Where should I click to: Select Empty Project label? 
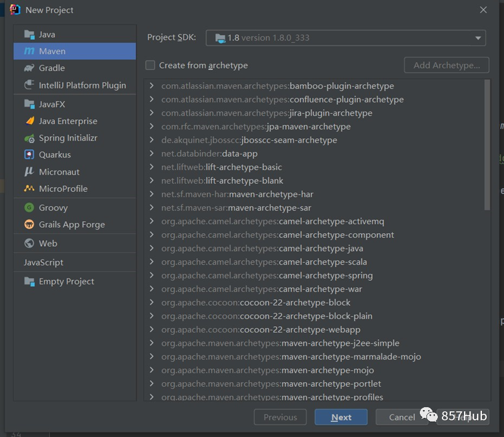[x=67, y=281]
